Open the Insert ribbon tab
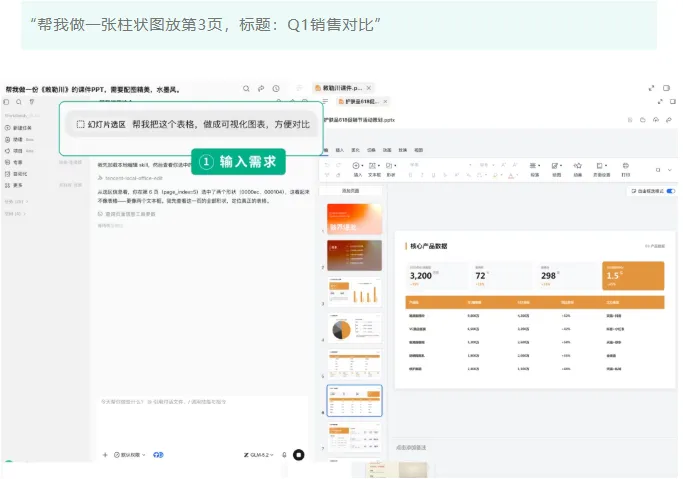The image size is (683, 479). [x=339, y=150]
